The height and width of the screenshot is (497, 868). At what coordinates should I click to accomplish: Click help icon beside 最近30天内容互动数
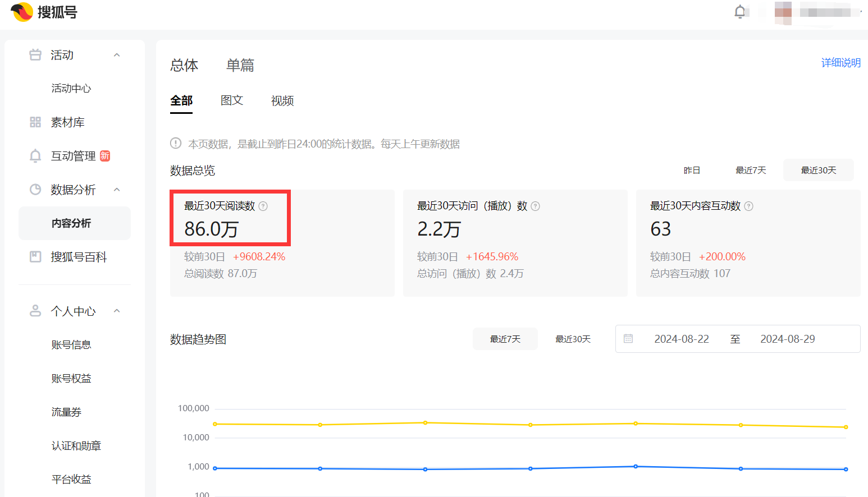click(748, 206)
